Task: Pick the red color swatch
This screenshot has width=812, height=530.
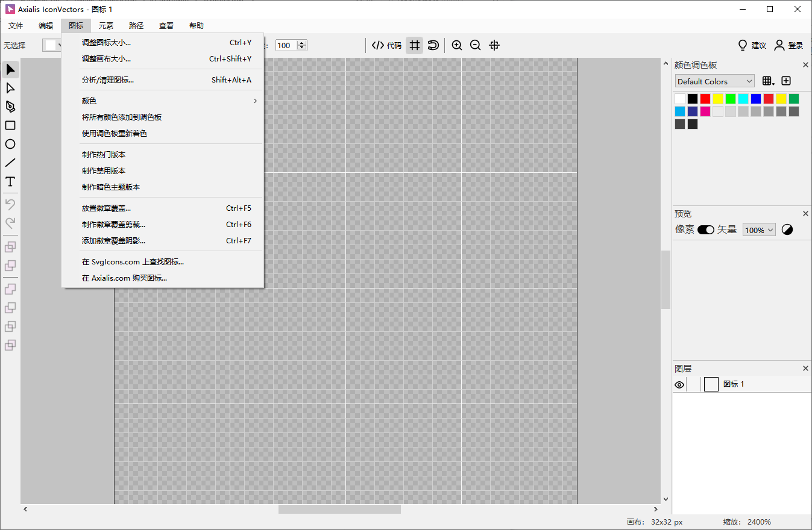Action: pos(706,98)
